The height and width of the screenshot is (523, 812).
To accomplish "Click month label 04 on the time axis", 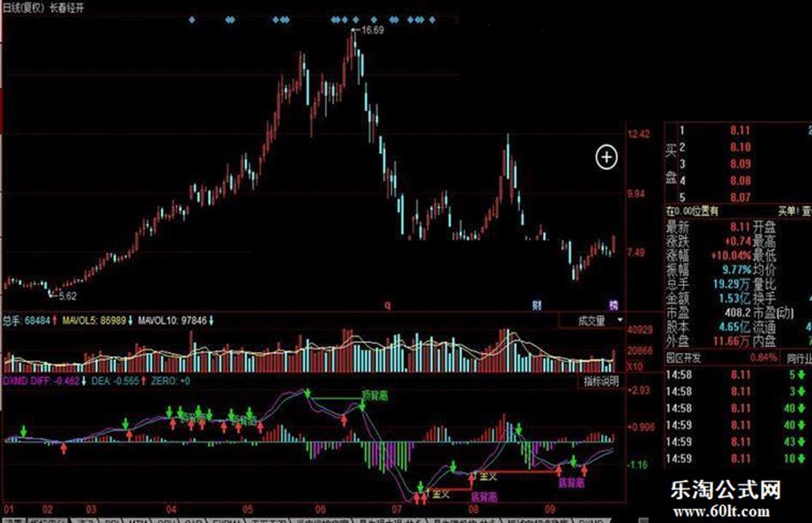I will [x=171, y=509].
